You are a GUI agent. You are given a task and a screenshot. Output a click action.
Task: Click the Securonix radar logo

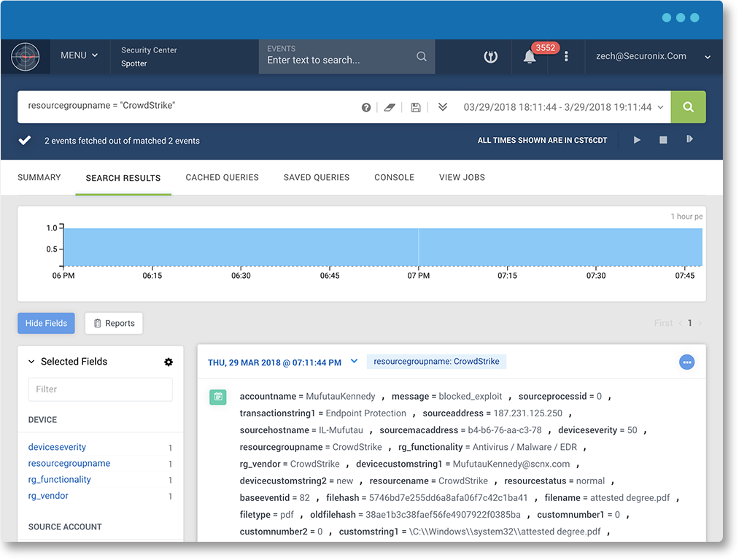click(x=26, y=56)
